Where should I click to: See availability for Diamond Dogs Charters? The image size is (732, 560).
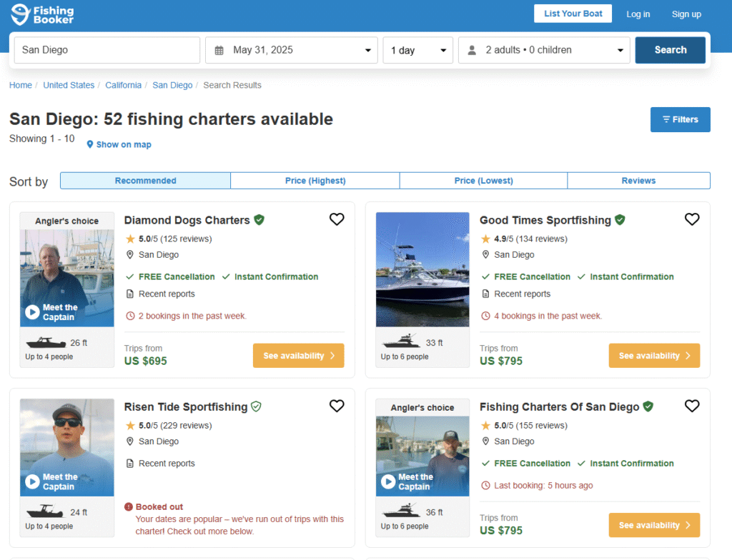pyautogui.click(x=298, y=356)
